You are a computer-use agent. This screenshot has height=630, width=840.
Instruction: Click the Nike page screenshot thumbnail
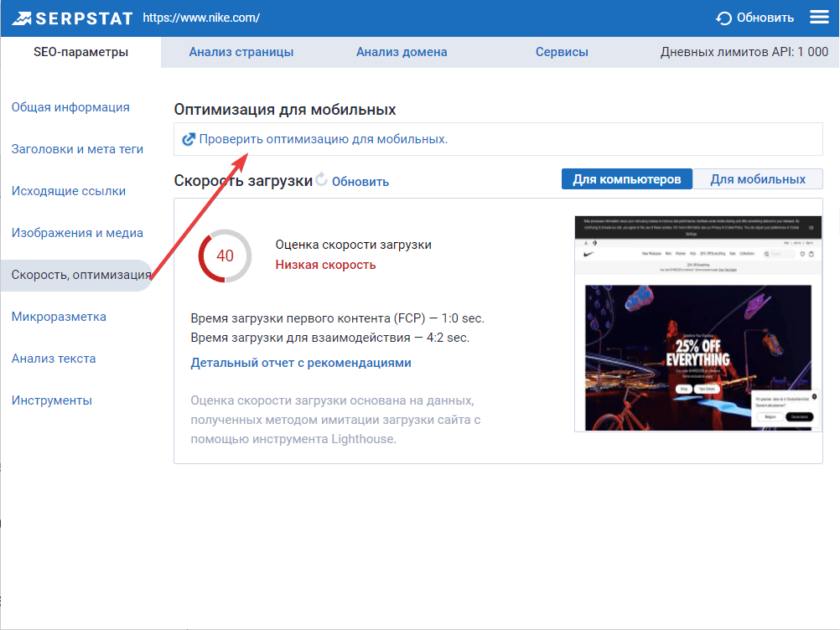tap(698, 324)
